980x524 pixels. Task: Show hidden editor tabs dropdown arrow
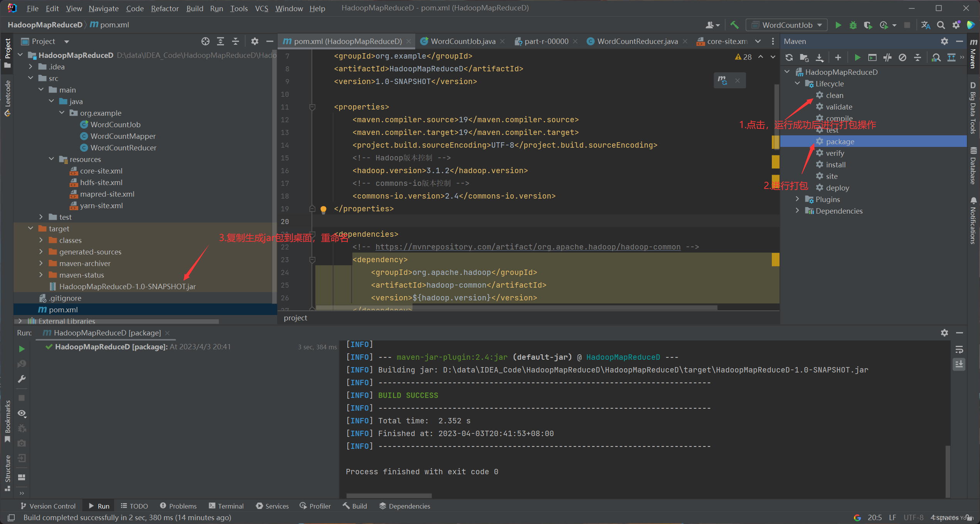[758, 41]
